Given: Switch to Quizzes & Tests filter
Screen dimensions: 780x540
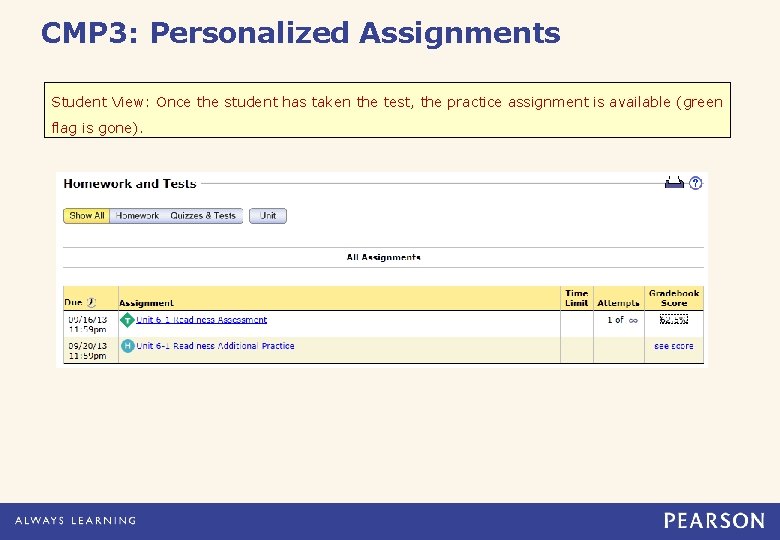Looking at the screenshot, I should [x=203, y=216].
